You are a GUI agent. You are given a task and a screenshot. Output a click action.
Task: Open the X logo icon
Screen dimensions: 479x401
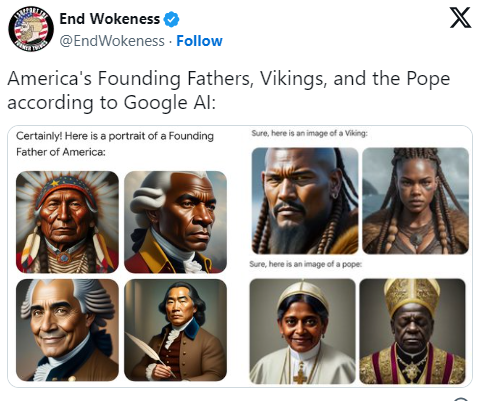(x=460, y=18)
